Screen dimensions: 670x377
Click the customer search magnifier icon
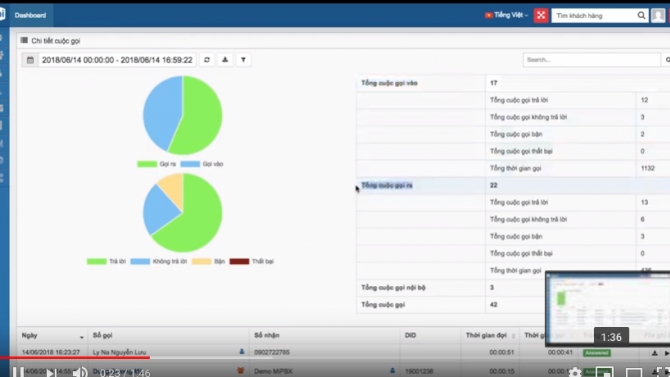coord(641,15)
